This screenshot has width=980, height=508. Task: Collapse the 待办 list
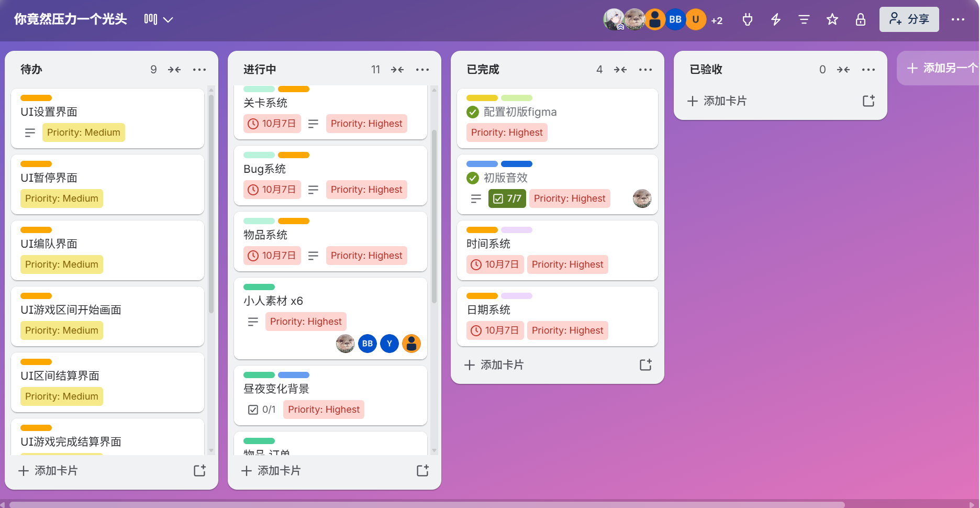pyautogui.click(x=174, y=69)
